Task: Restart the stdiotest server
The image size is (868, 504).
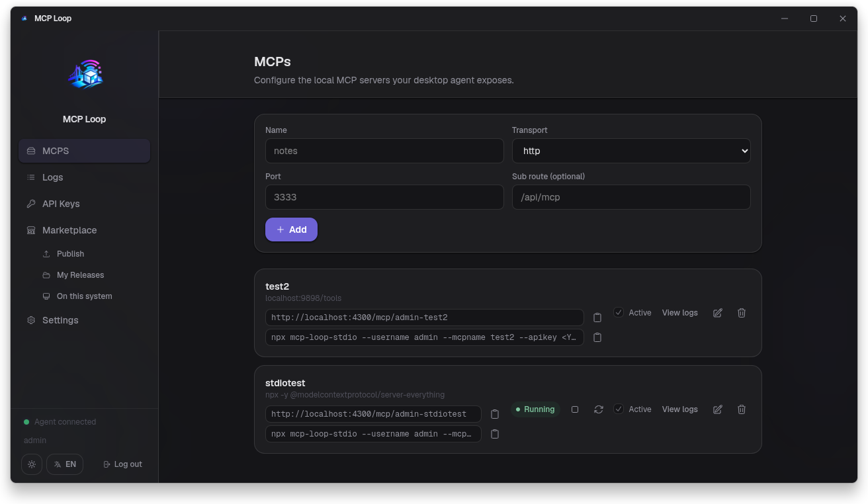Action: click(x=599, y=409)
